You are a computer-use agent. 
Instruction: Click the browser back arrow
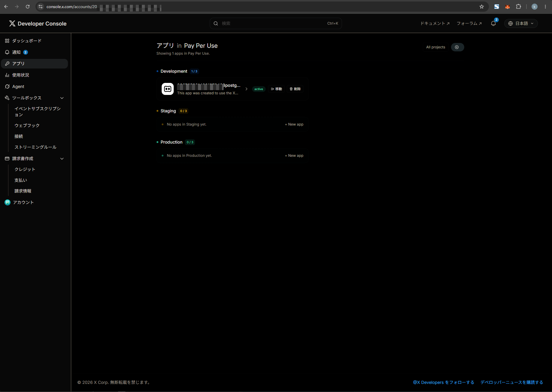6,7
